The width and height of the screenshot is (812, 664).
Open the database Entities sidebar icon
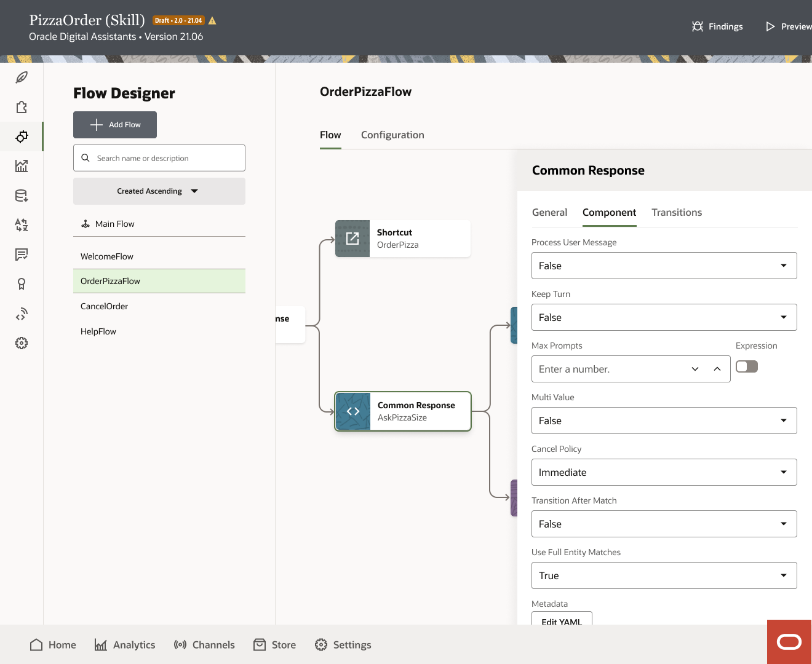[x=22, y=196]
